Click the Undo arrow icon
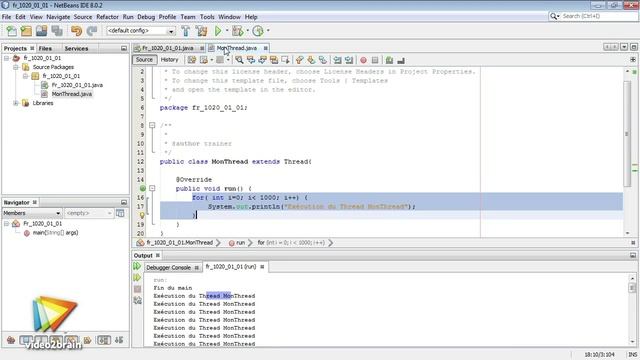640x360 pixels. pyautogui.click(x=76, y=31)
